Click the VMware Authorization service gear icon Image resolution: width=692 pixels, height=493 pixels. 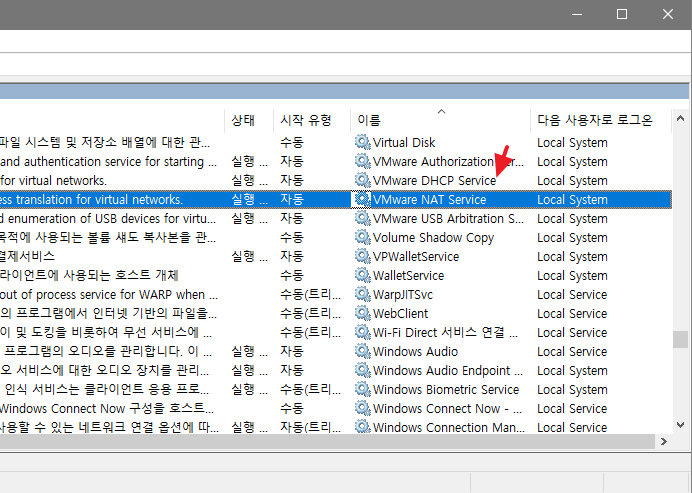point(363,161)
